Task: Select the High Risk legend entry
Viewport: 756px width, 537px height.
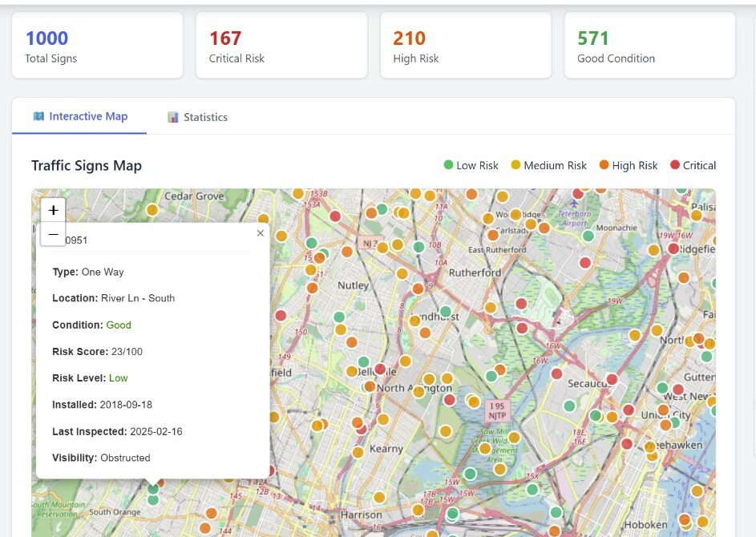Action: (x=629, y=165)
